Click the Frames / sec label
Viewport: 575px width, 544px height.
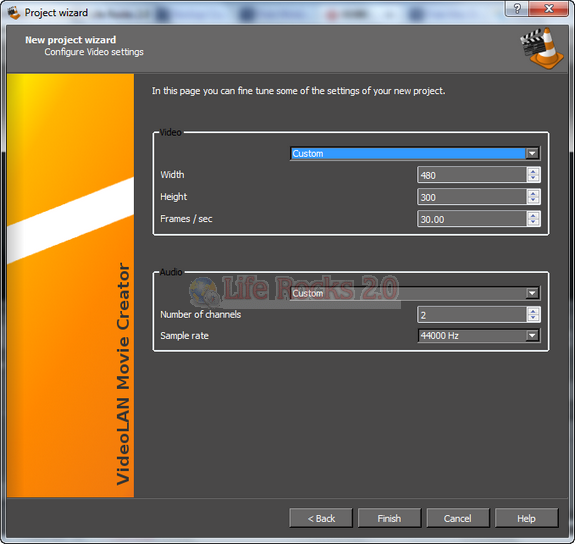(x=186, y=219)
